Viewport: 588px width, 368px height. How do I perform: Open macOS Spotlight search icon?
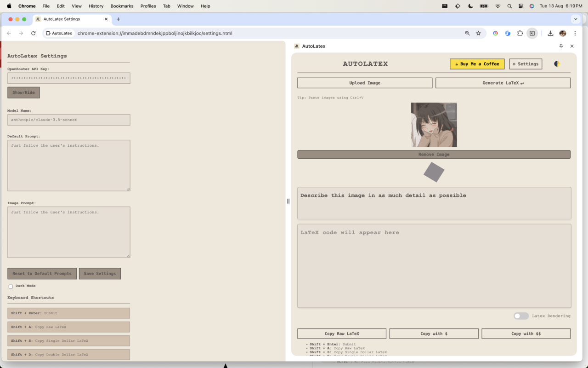coord(509,6)
